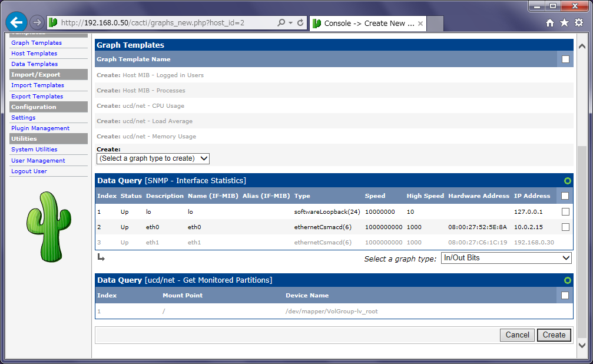Image resolution: width=593 pixels, height=364 pixels.
Task: Click the 'Hardware Address' column header
Action: [478, 196]
